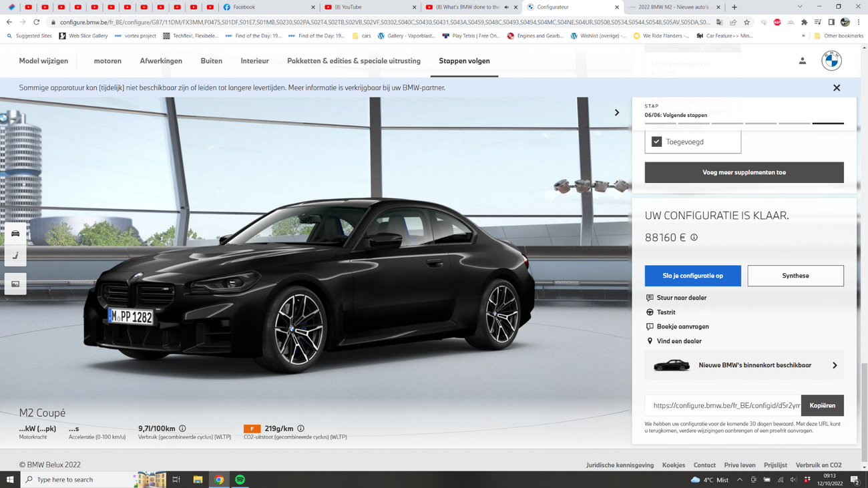The image size is (868, 488).
Task: Select Stappen volgen step
Action: tap(464, 61)
